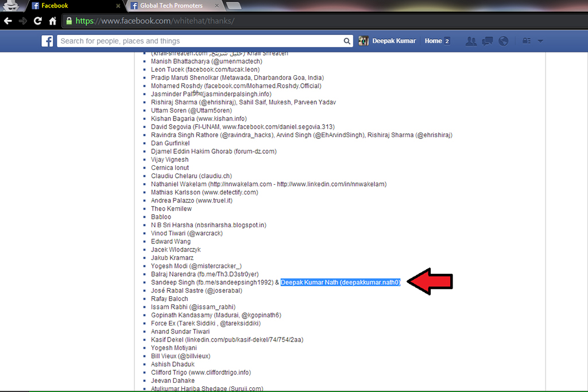Click the green padlock security icon
Screen dimensions: 588x392
coord(69,21)
